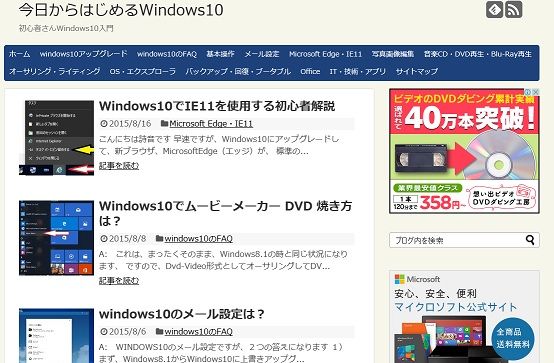Open the Office menu item
This screenshot has height=363, width=554.
coord(310,71)
